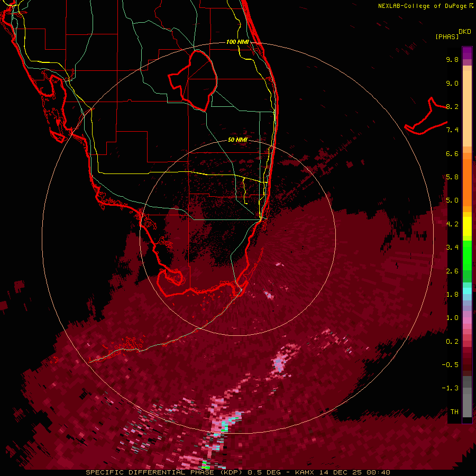This screenshot has width=476, height=476.
Task: Click the 1.8 value on the color scale
Action: pyautogui.click(x=452, y=295)
